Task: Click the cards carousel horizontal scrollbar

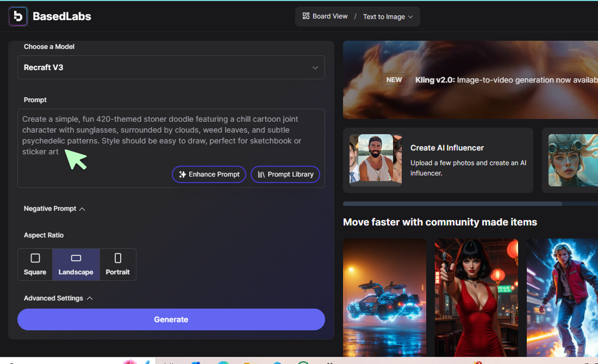Action: tap(452, 204)
